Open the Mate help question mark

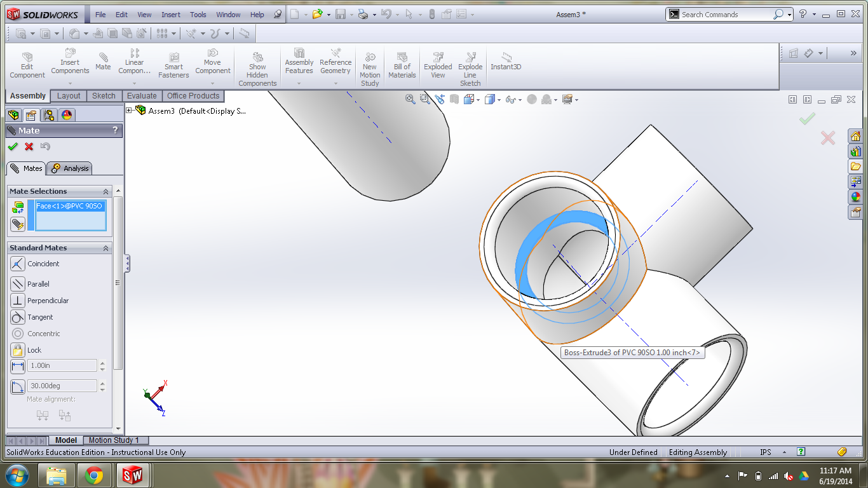(x=115, y=130)
